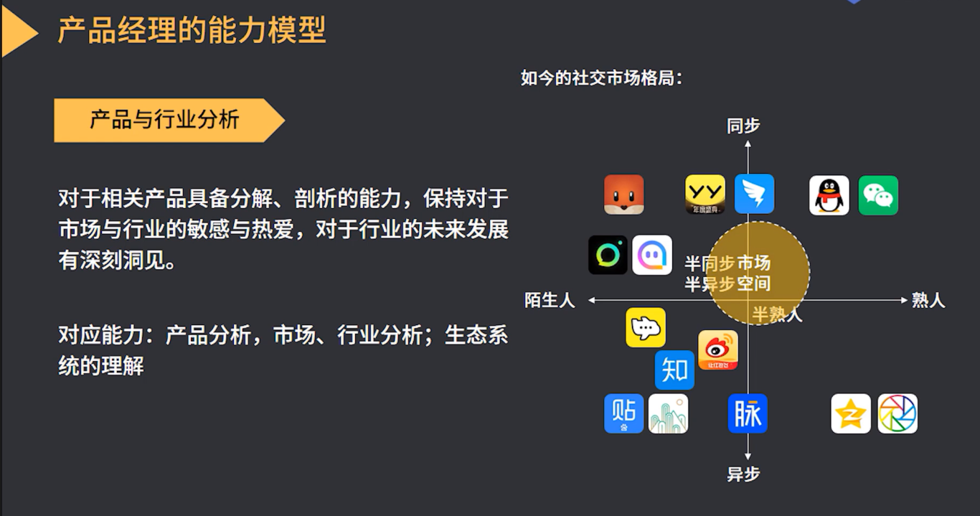Click the QQ penguin icon
Image resolution: width=980 pixels, height=516 pixels.
[x=829, y=195]
